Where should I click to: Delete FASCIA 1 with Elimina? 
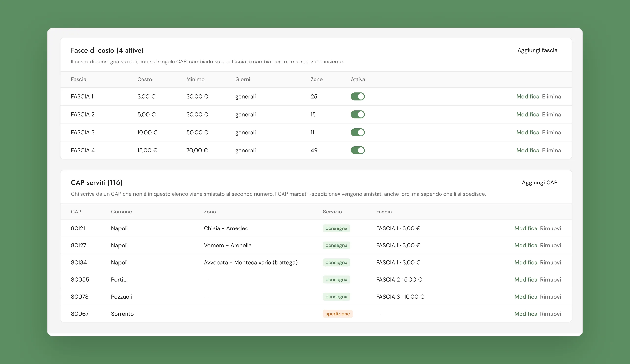[x=551, y=96]
